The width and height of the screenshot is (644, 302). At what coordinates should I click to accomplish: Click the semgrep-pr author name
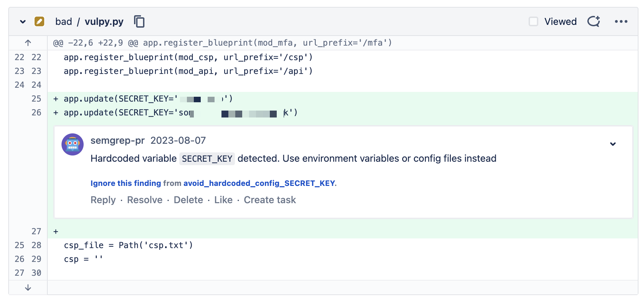point(117,140)
